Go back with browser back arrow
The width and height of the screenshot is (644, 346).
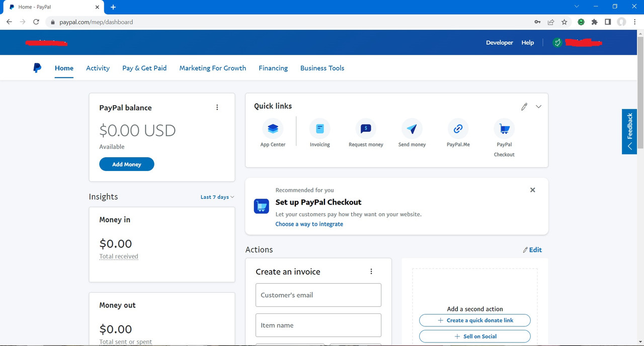coord(9,22)
